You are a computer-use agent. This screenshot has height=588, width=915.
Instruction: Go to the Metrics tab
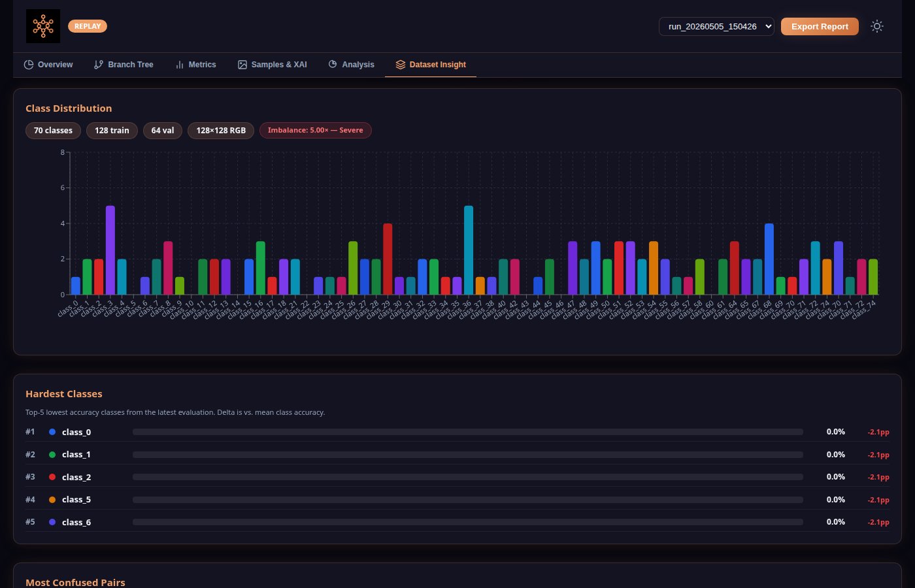195,65
